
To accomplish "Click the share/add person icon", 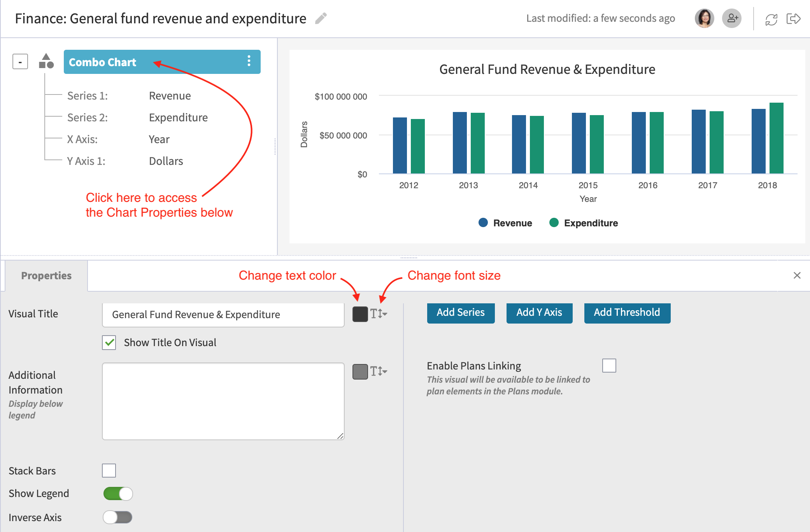I will tap(732, 18).
